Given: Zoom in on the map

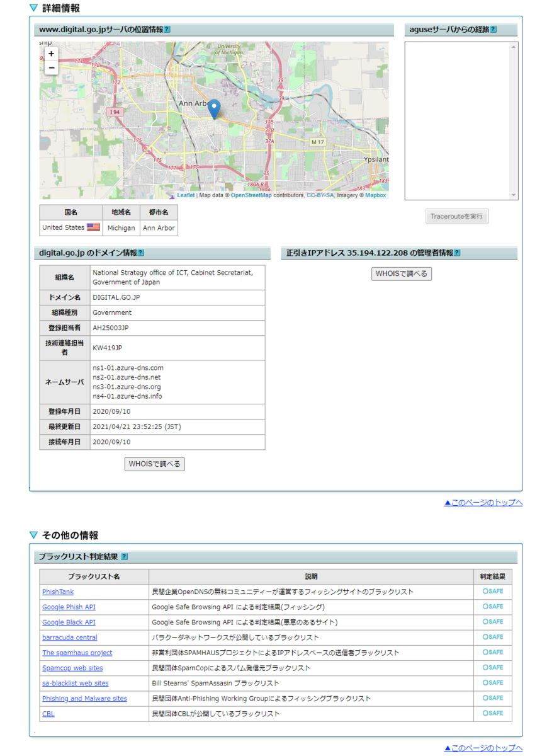Looking at the screenshot, I should click(x=52, y=54).
